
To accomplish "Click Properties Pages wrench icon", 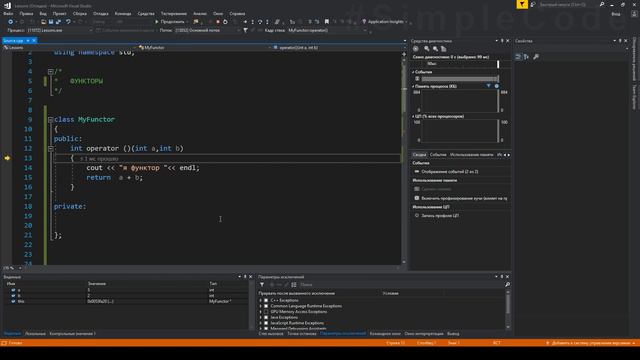I will point(536,57).
